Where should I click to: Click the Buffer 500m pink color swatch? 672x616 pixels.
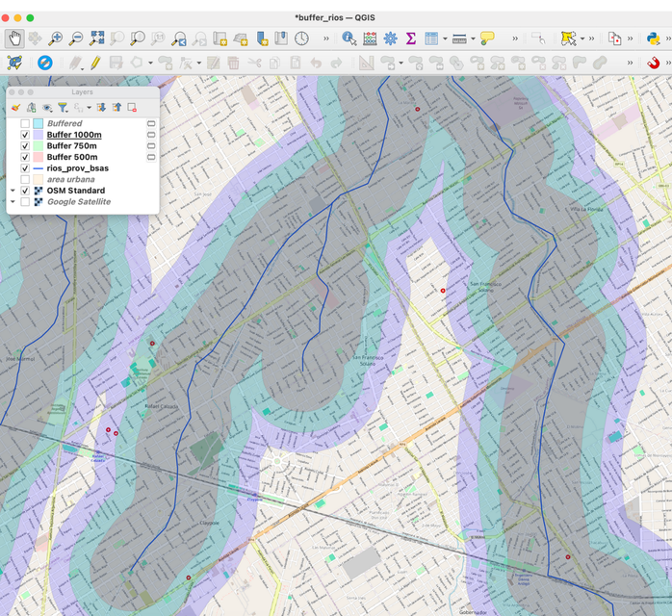click(x=39, y=157)
